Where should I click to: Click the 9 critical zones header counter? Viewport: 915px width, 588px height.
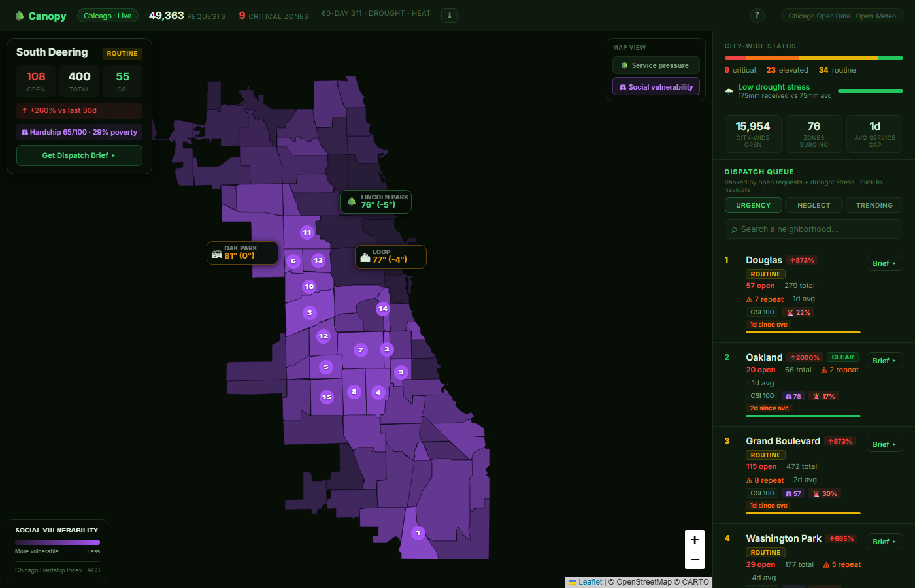pos(273,16)
